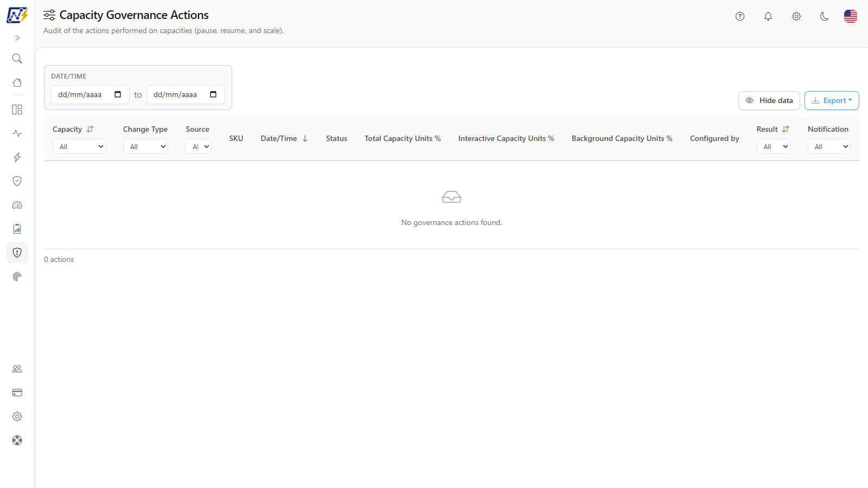
Task: Toggle dark mode moon icon
Action: [825, 16]
